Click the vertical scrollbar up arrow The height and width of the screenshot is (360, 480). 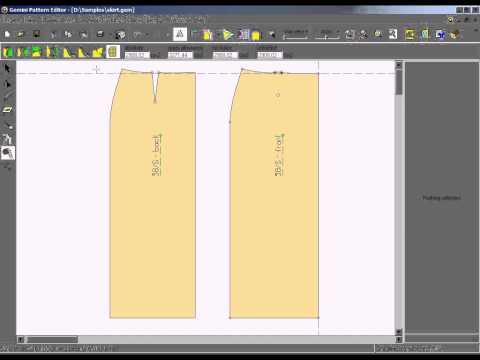point(399,65)
